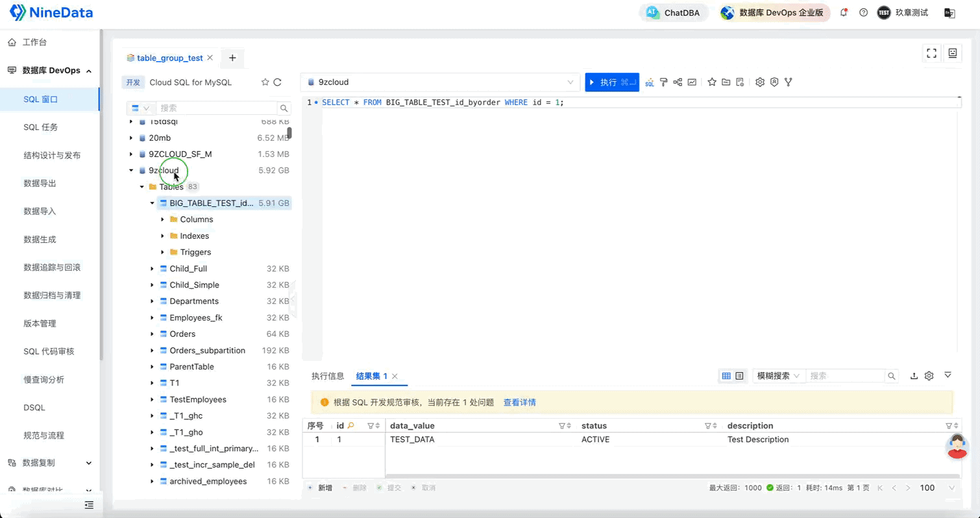
Task: Close the table_group_test tab
Action: point(210,58)
